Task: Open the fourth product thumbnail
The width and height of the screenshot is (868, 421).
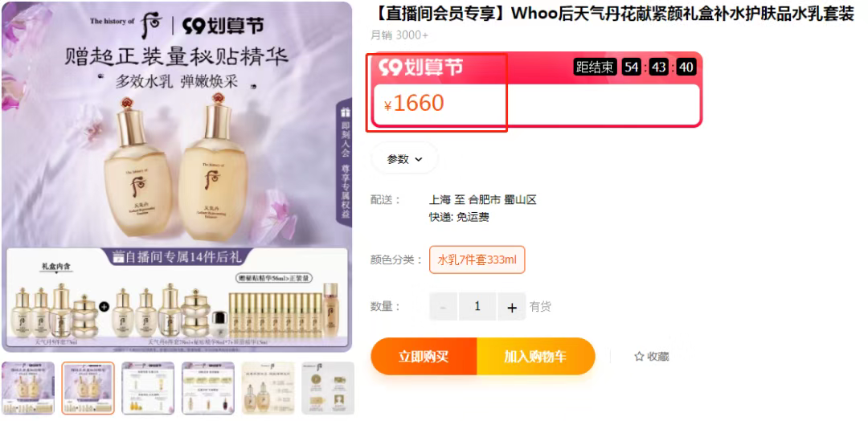Action: click(x=208, y=388)
